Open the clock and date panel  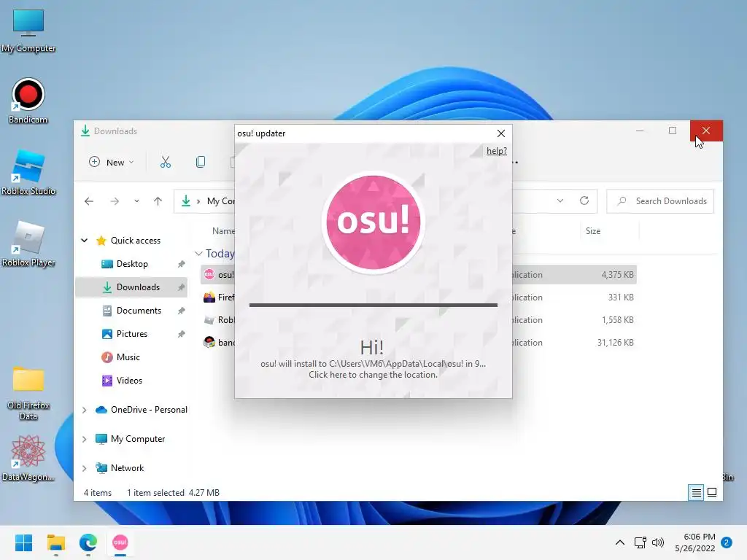(695, 542)
